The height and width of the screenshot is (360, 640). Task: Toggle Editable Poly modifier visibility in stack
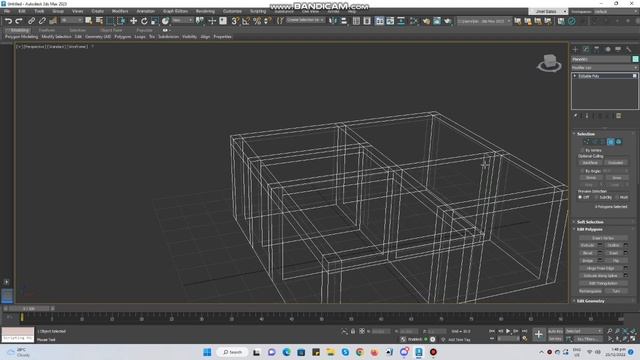(634, 76)
